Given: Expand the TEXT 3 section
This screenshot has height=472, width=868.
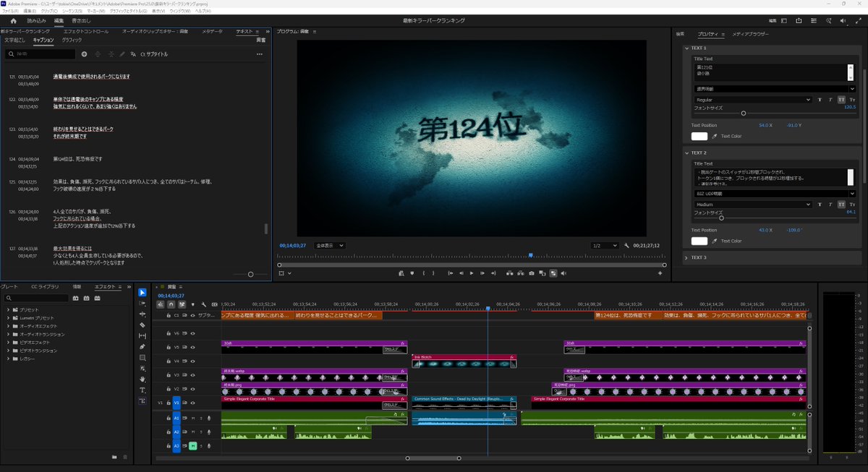Looking at the screenshot, I should 686,257.
